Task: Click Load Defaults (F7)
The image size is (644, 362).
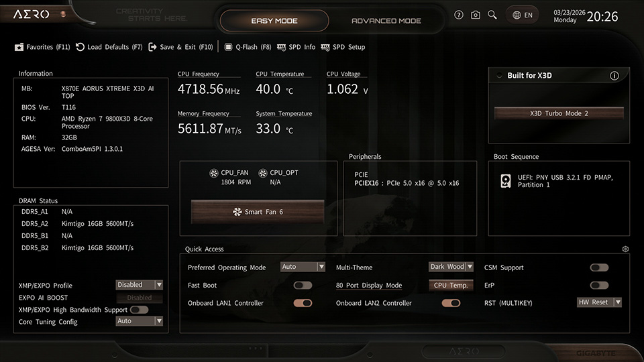Action: 109,47
